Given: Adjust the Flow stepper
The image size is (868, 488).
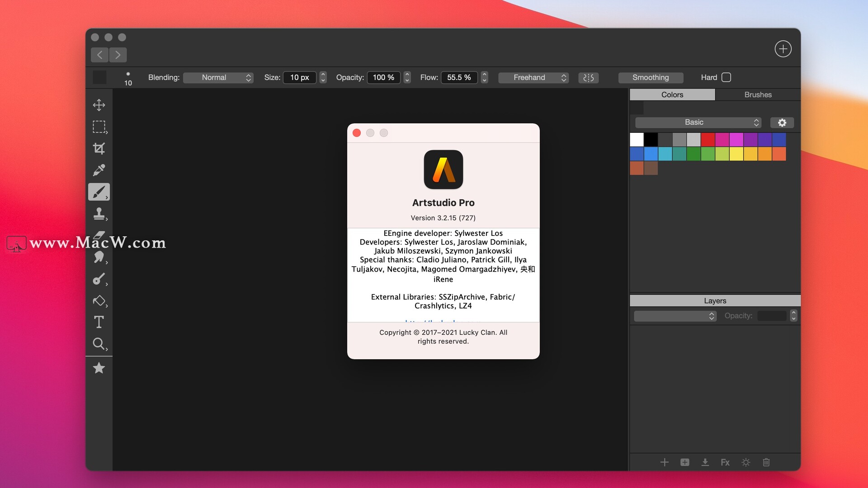Looking at the screenshot, I should [484, 77].
